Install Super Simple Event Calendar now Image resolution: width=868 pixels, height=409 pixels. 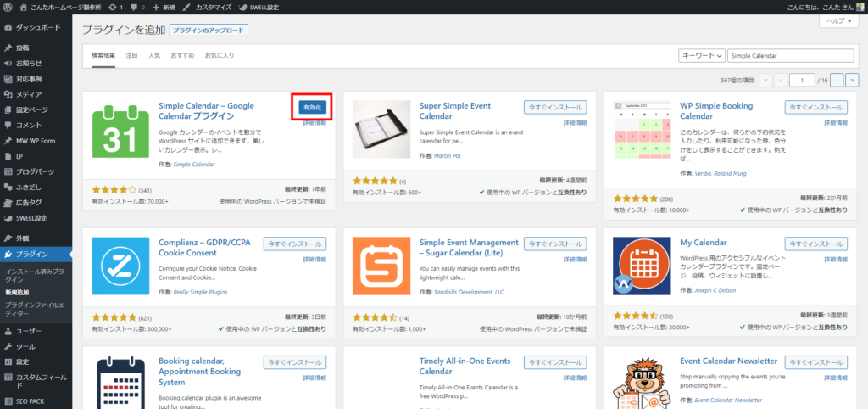pos(555,108)
